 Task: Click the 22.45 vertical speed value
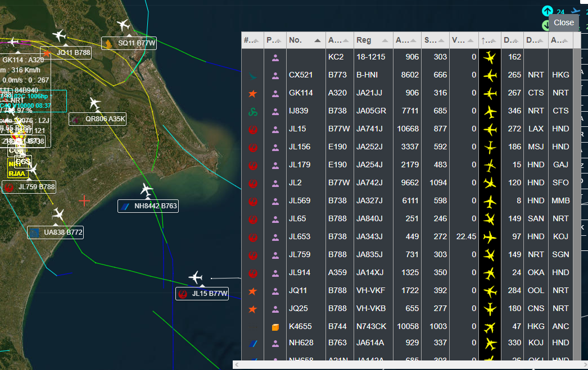coord(466,237)
